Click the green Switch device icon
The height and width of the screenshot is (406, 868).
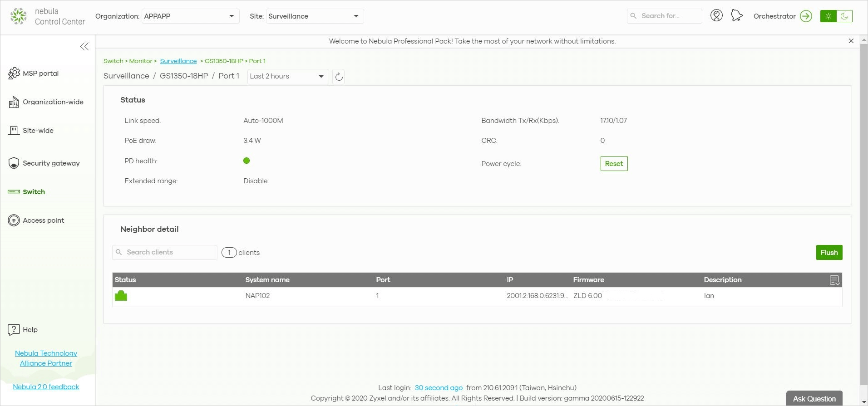click(14, 192)
